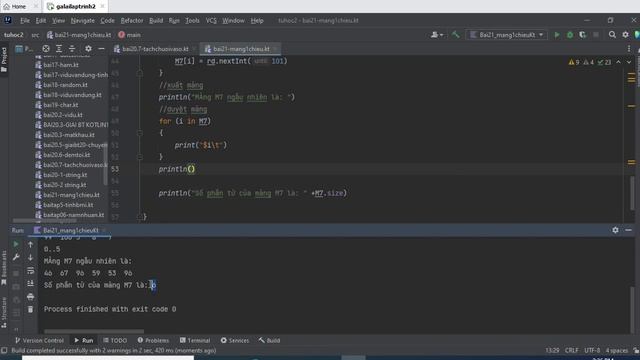Open the Bai21_mang1chieuKt run configuration dropdown

tap(507, 35)
